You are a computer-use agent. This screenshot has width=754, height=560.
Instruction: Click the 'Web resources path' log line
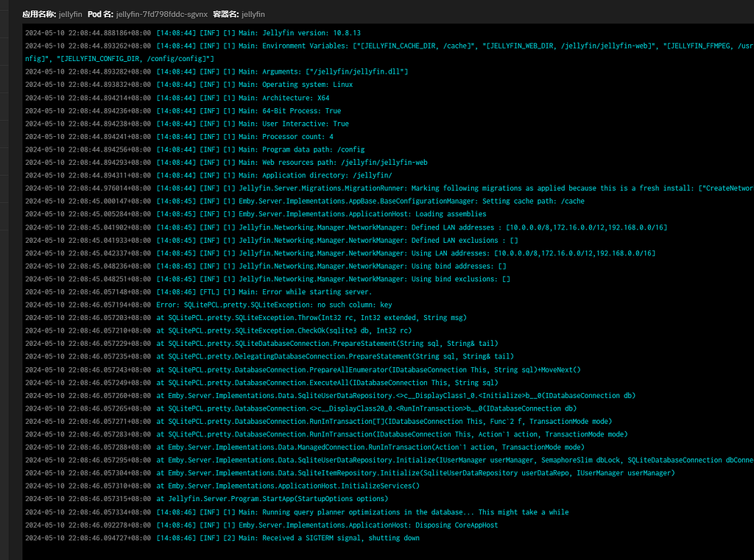pos(227,163)
